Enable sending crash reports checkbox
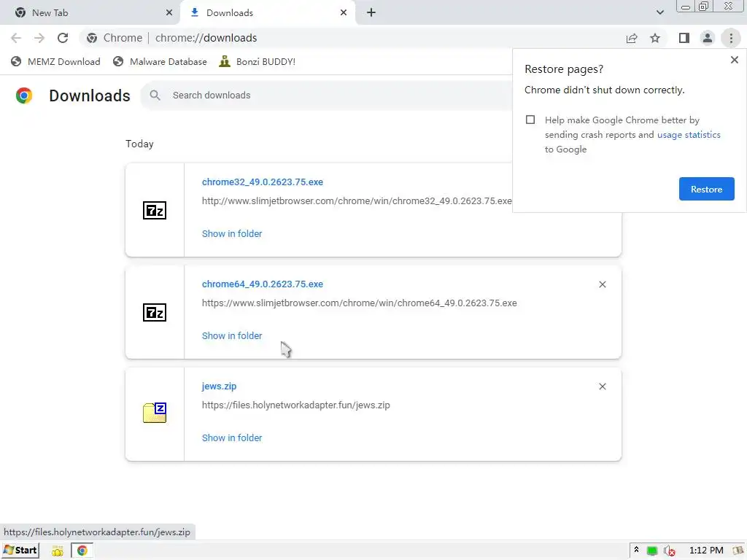This screenshot has width=747, height=560. [530, 120]
